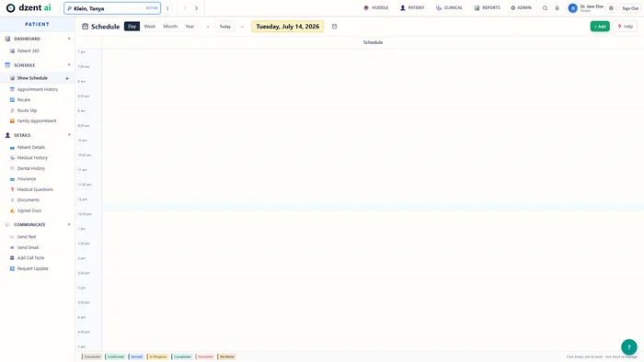Click the Medical History icon
The image size is (644, 362).
click(12, 158)
